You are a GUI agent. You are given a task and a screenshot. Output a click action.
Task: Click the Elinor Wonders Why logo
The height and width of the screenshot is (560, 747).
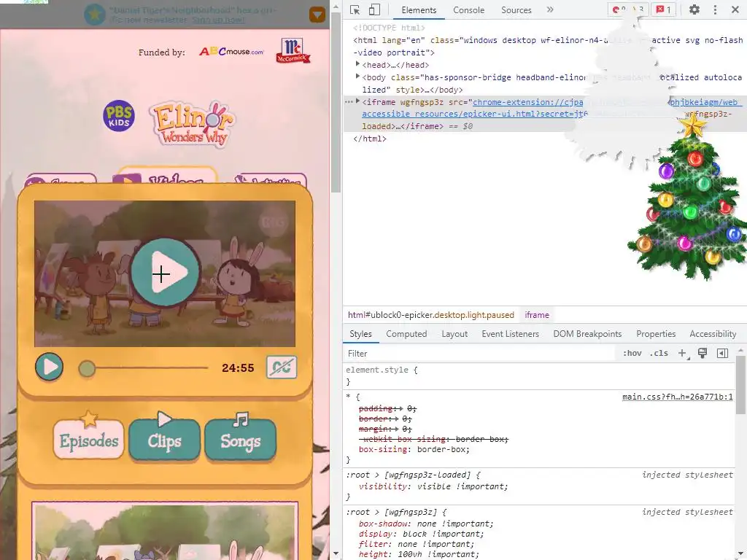click(x=193, y=124)
